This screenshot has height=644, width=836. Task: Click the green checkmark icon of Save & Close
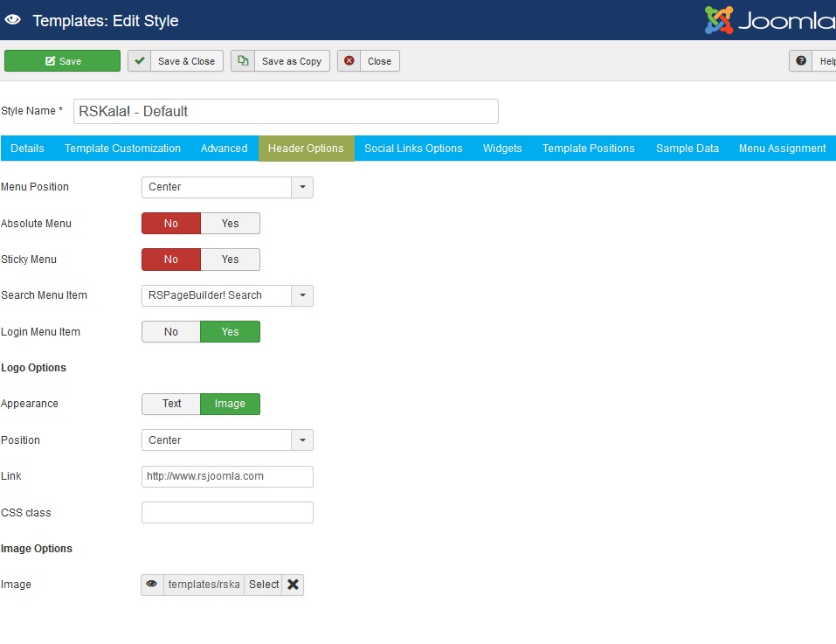[x=139, y=61]
